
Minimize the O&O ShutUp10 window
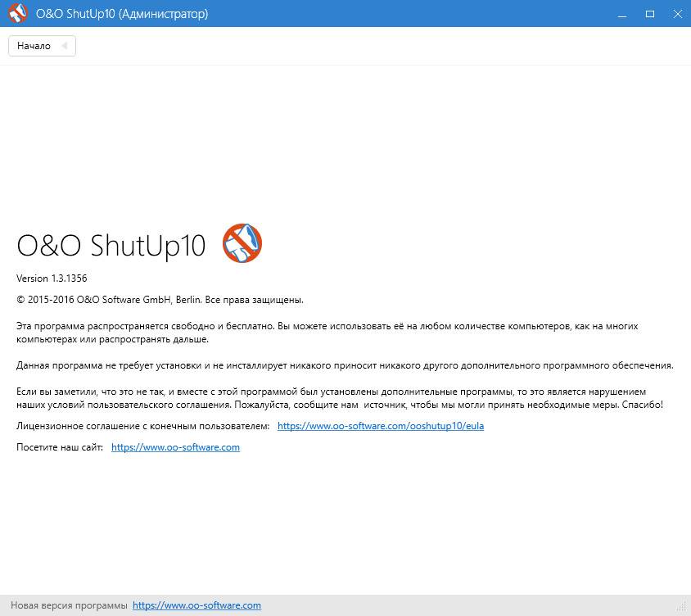coord(622,14)
